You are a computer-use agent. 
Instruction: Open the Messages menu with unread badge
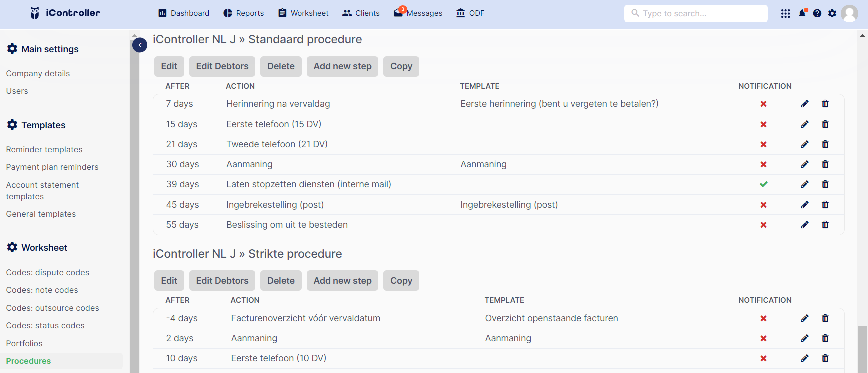[418, 13]
